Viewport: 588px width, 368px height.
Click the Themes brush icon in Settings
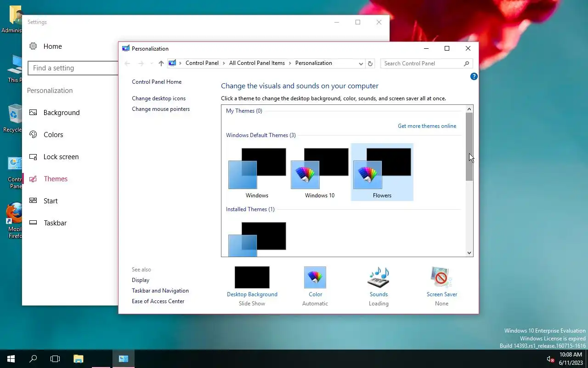pyautogui.click(x=33, y=178)
